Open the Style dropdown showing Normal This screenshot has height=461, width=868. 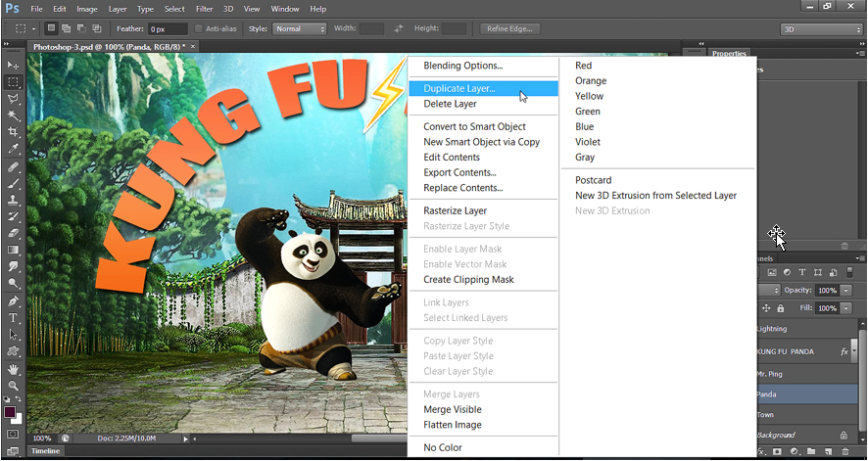point(300,28)
